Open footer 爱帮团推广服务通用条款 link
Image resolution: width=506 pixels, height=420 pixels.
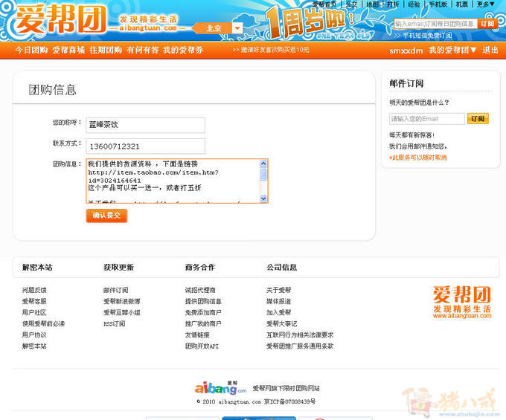pos(300,346)
